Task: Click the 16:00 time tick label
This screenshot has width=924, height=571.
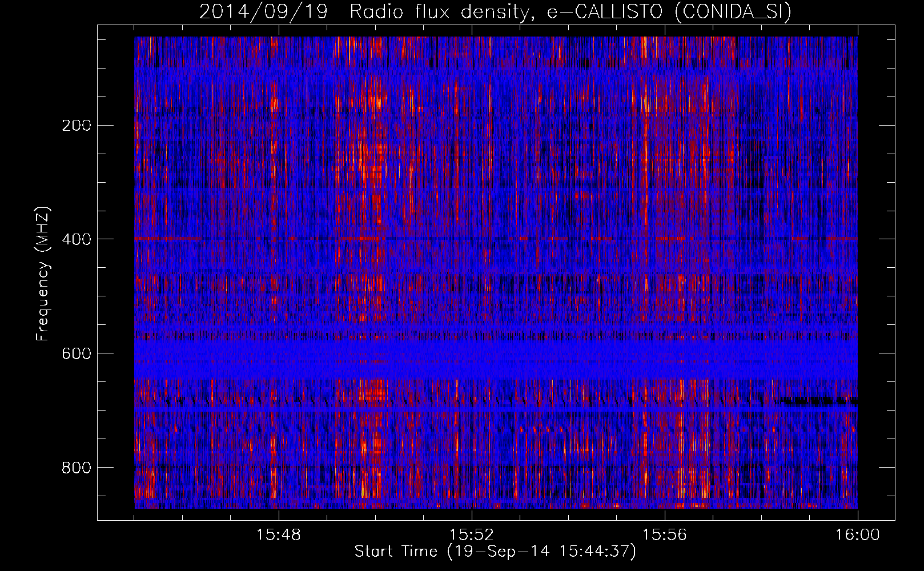Action: point(858,535)
